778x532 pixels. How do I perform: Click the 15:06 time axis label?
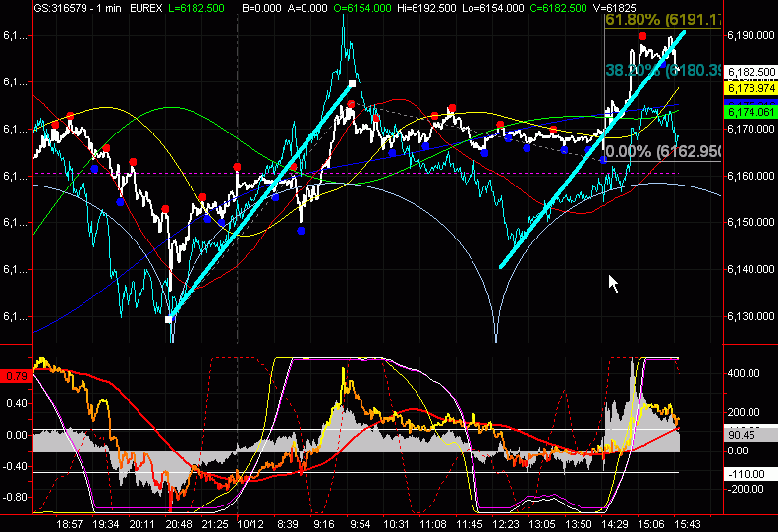click(651, 524)
